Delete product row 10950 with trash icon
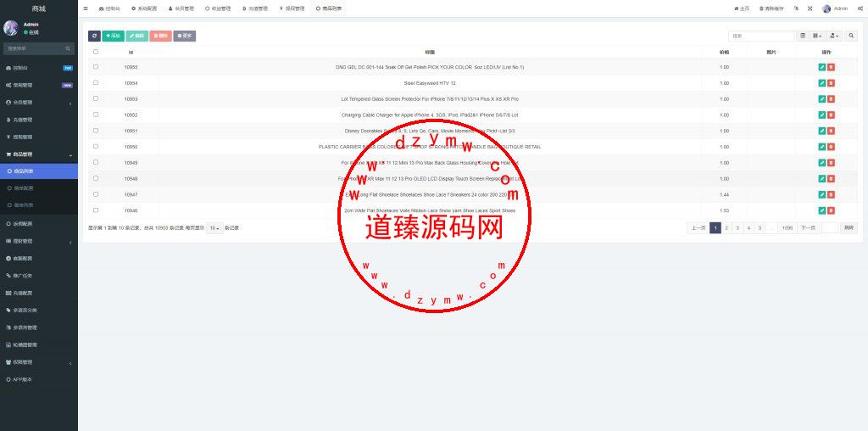This screenshot has width=868, height=431. 831,147
